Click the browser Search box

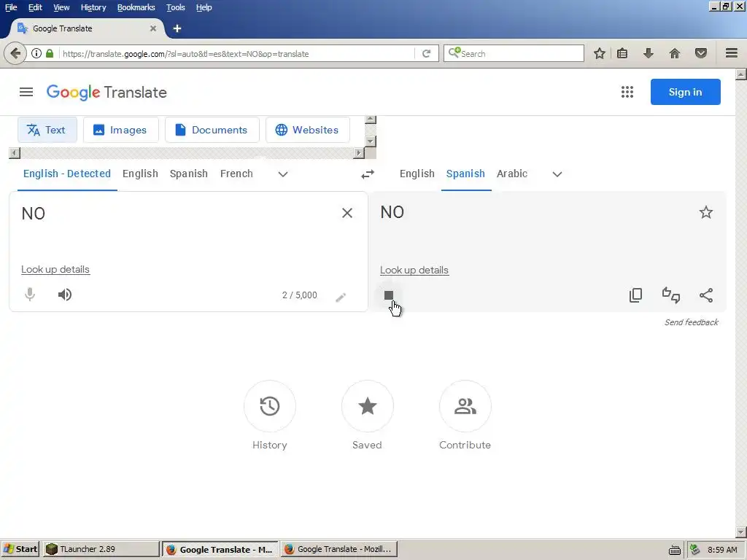click(x=514, y=54)
